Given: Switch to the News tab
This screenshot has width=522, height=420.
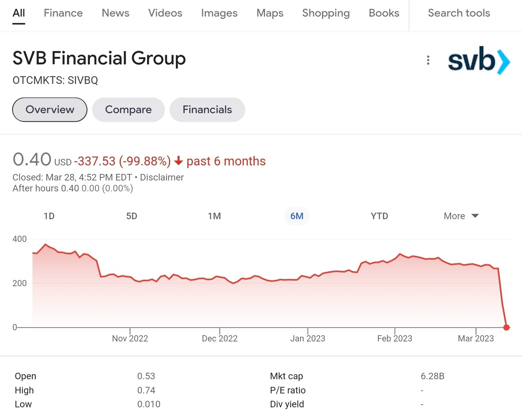Looking at the screenshot, I should pyautogui.click(x=115, y=13).
